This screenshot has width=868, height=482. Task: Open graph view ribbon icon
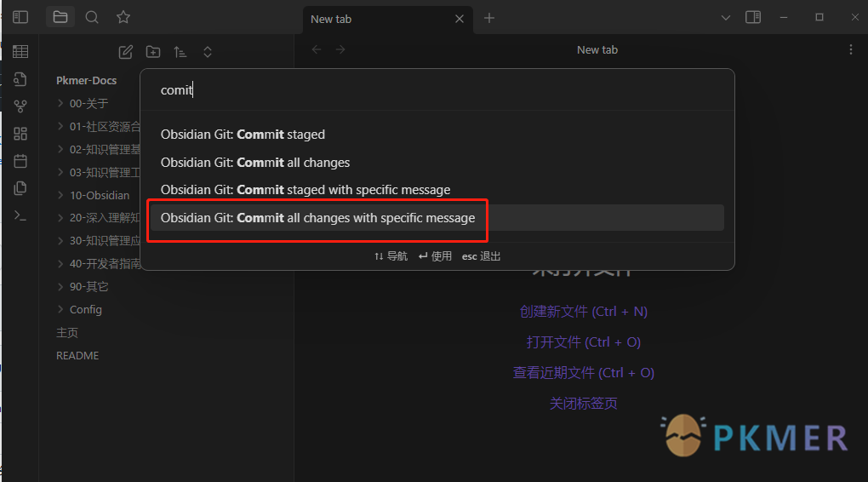pos(20,106)
